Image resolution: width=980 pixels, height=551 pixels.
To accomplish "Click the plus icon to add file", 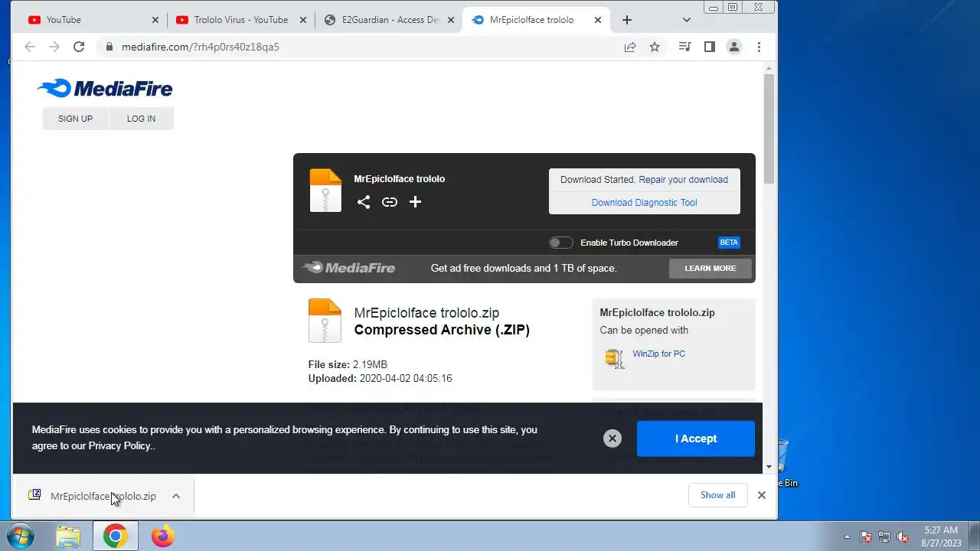I will (x=415, y=202).
